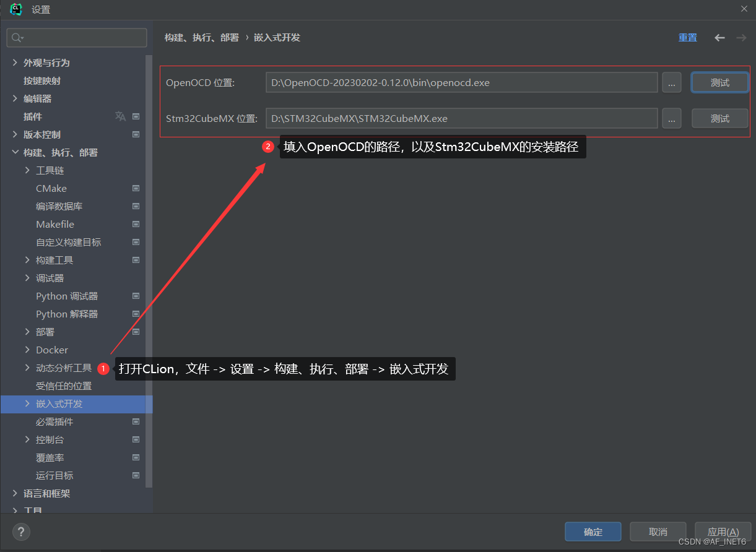Image resolution: width=756 pixels, height=552 pixels.
Task: Select 插件 in the settings tree
Action: (x=33, y=116)
